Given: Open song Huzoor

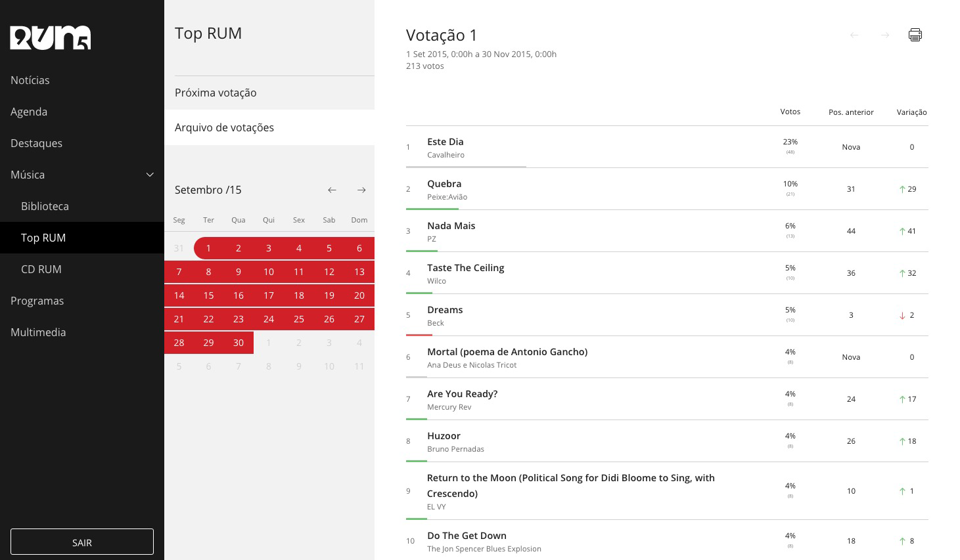Looking at the screenshot, I should tap(444, 436).
